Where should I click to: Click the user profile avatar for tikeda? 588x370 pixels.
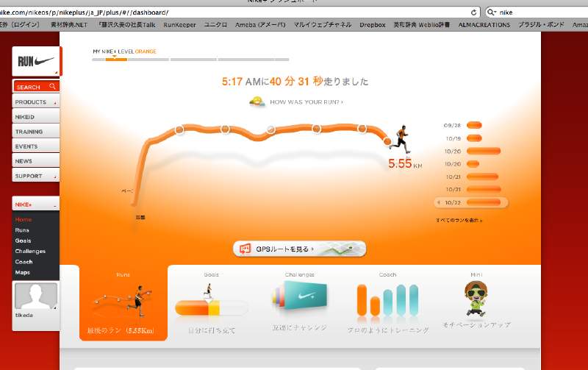pyautogui.click(x=35, y=296)
